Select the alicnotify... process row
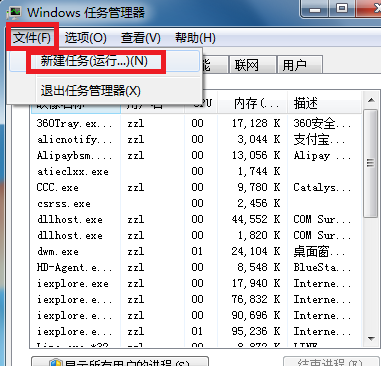381x368 pixels. click(196, 139)
